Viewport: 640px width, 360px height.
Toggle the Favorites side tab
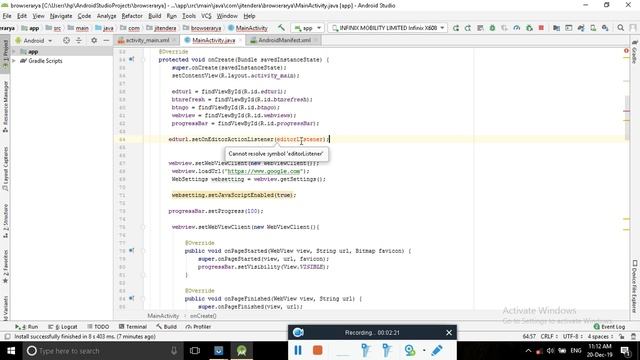tap(5, 267)
